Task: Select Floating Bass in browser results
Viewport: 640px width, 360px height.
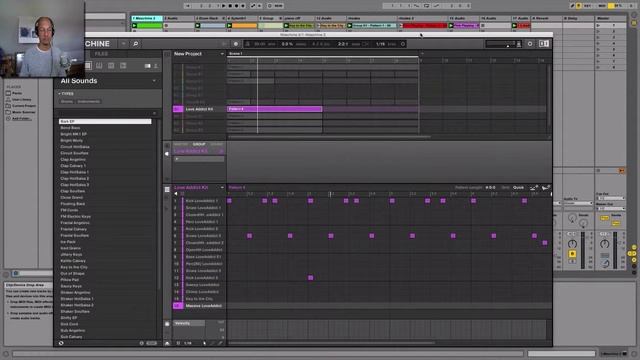Action: [x=73, y=204]
